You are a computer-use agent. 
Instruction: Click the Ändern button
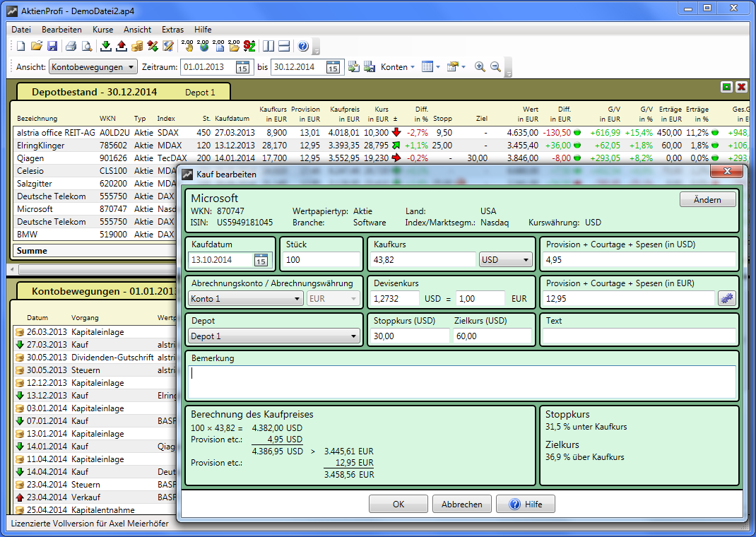pos(707,200)
